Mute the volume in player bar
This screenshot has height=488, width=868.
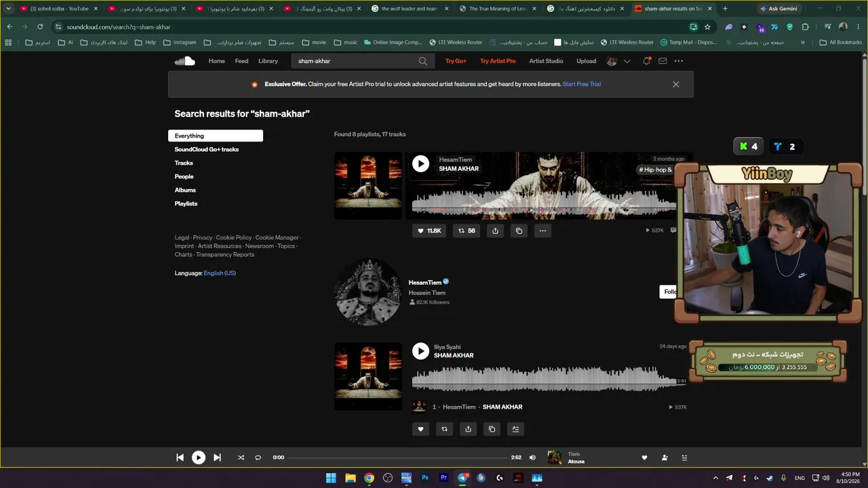[532, 457]
